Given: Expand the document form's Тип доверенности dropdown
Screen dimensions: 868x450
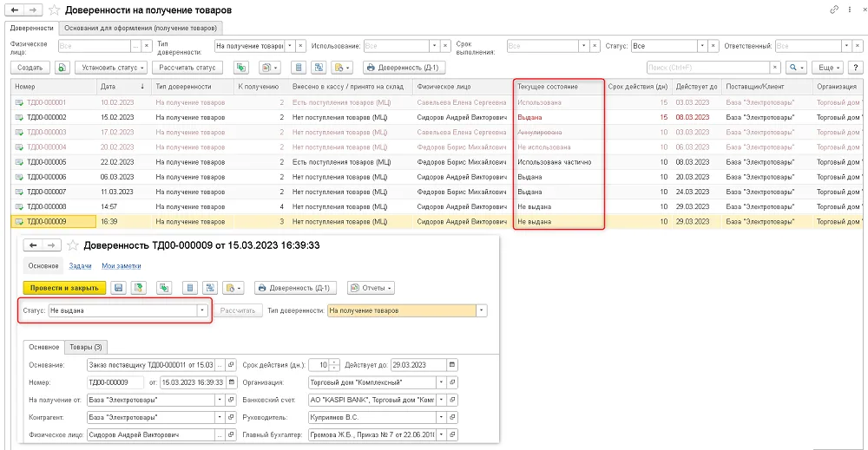Looking at the screenshot, I should (482, 310).
